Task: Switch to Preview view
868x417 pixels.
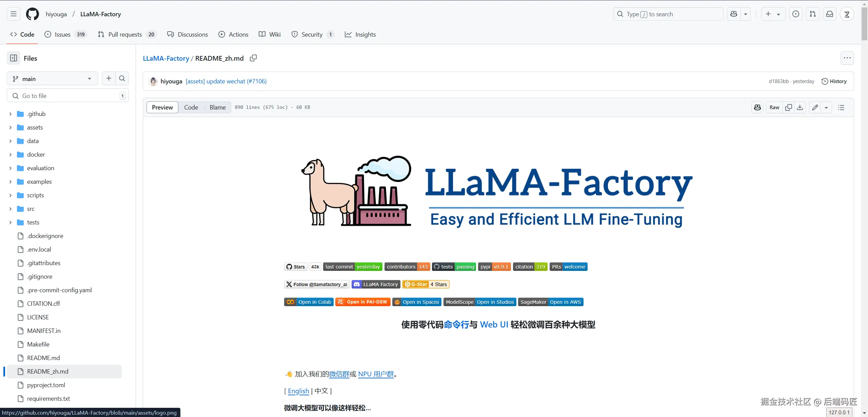Action: tap(162, 107)
